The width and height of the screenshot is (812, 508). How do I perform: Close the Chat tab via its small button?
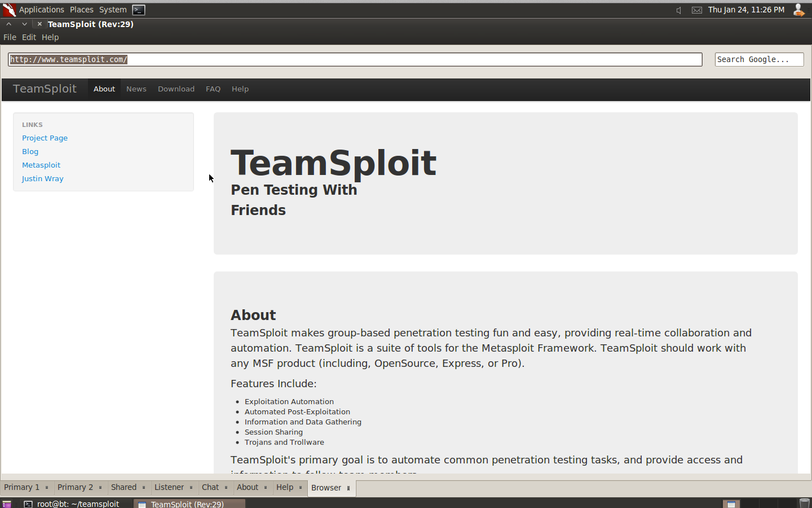[226, 488]
